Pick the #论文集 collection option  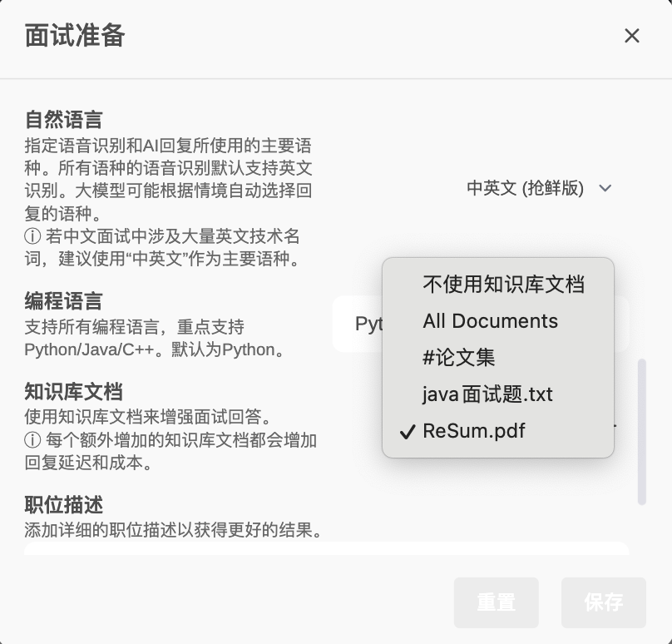(458, 358)
